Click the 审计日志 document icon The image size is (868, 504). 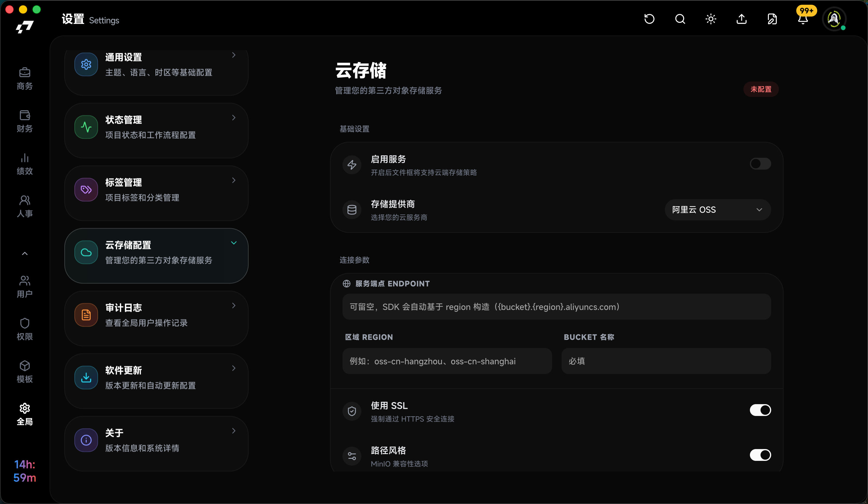[86, 315]
